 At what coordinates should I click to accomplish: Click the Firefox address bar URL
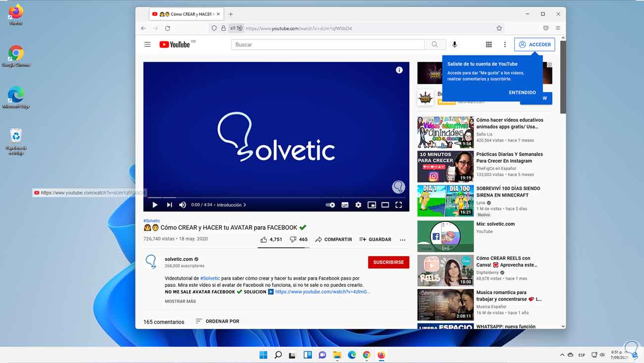(299, 28)
